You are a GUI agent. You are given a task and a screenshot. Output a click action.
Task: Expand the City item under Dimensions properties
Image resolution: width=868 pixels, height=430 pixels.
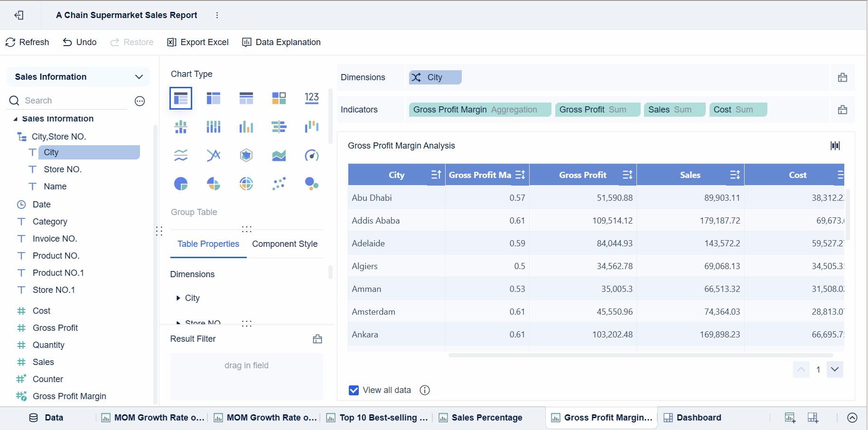(178, 298)
